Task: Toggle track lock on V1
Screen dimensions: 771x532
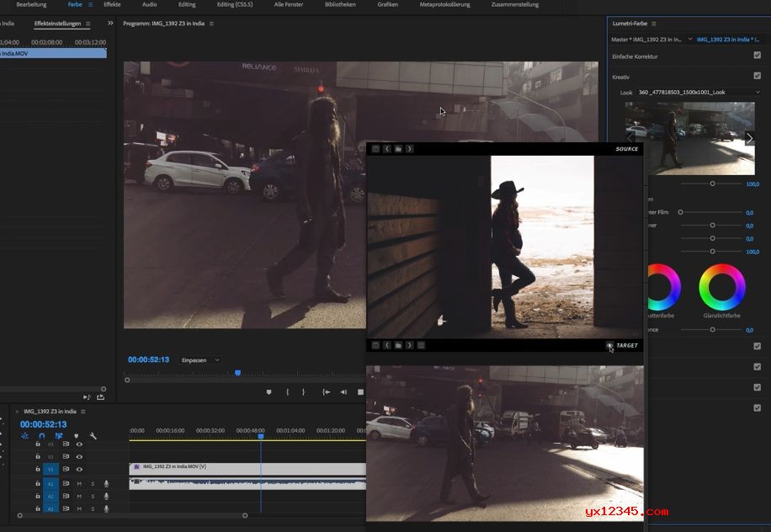Action: click(x=37, y=469)
